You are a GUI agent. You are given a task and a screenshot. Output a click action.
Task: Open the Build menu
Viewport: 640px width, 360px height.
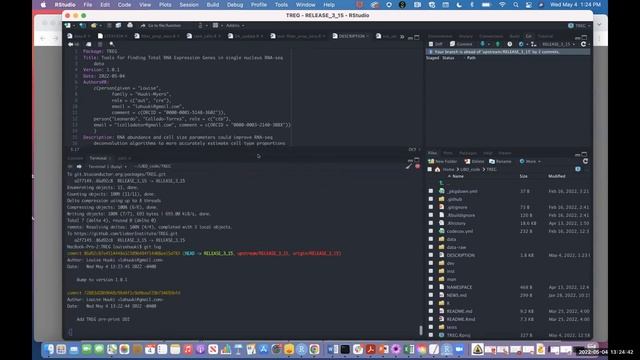(213, 5)
